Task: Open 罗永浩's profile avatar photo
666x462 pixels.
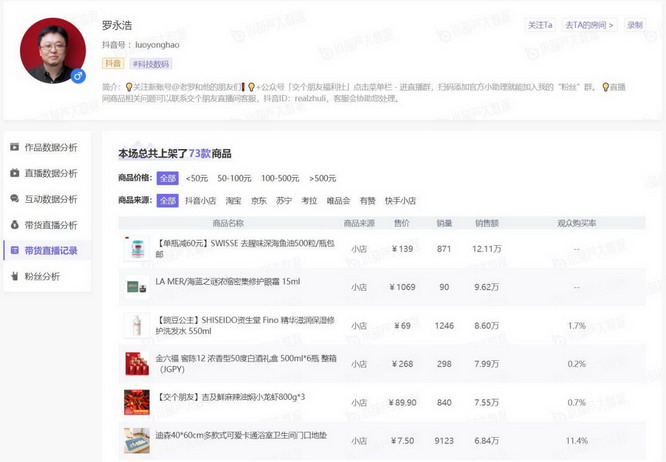Action: point(52,50)
